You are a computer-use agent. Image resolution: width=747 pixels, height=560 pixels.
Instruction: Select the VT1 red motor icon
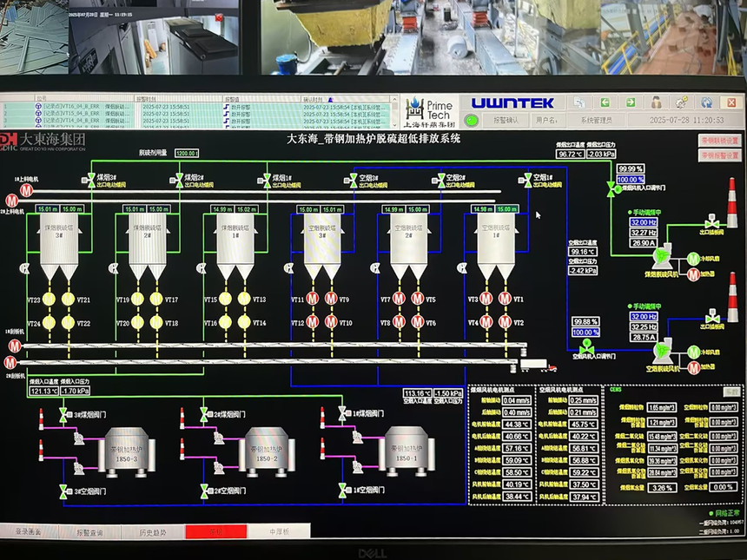pyautogui.click(x=505, y=299)
